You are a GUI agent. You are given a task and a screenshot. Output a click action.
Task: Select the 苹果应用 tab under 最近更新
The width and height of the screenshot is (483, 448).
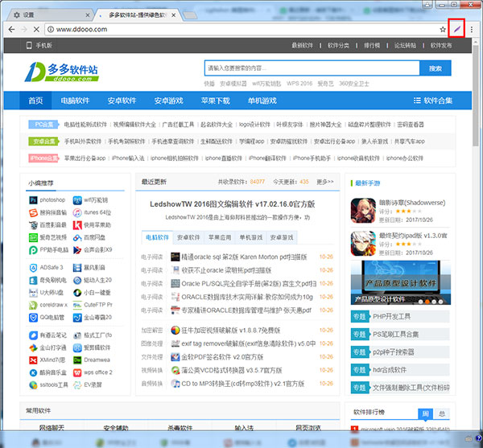pos(220,237)
